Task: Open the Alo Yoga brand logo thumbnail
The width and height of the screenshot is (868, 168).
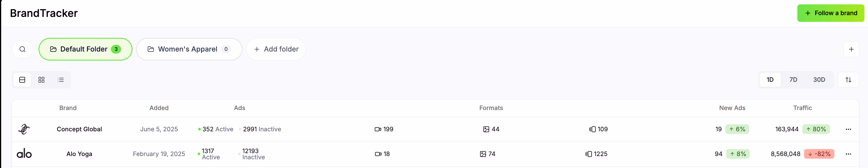Action: tap(25, 154)
